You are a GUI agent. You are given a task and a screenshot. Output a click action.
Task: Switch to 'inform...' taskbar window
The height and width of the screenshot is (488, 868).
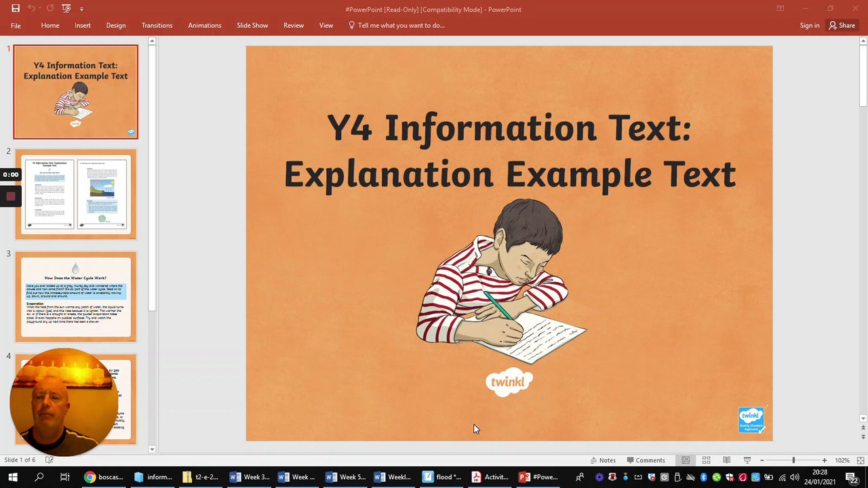click(x=153, y=477)
